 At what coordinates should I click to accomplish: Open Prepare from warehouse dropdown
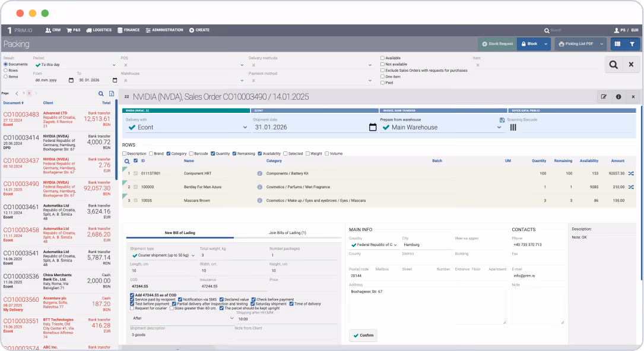pyautogui.click(x=441, y=128)
